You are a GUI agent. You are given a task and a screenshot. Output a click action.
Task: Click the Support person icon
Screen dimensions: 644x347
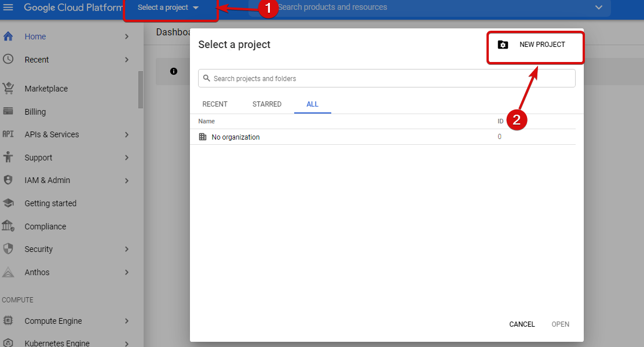point(8,157)
